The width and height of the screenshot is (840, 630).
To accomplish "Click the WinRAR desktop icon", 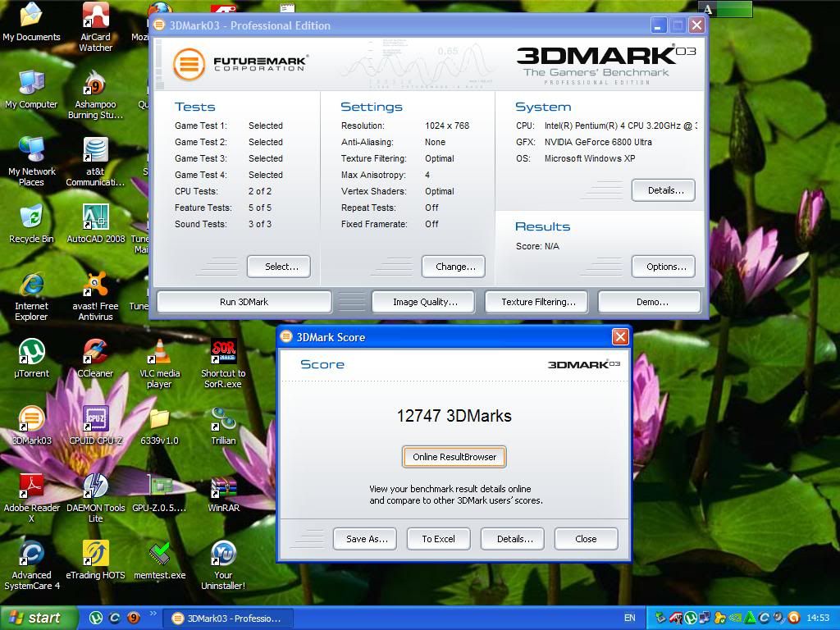I will pyautogui.click(x=223, y=493).
